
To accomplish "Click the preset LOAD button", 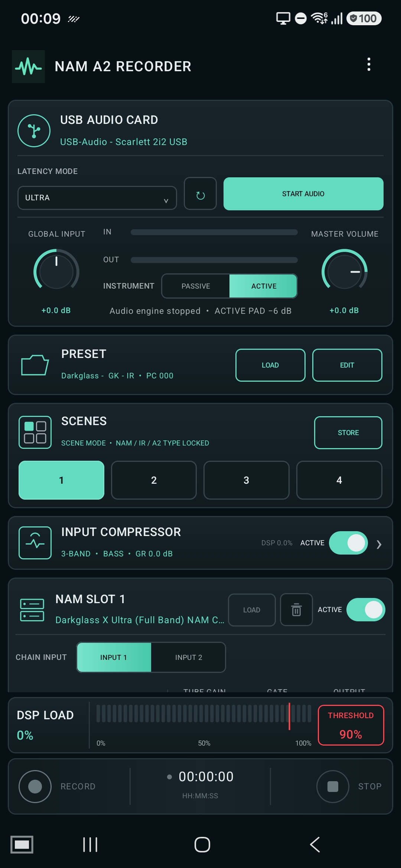I will point(270,365).
